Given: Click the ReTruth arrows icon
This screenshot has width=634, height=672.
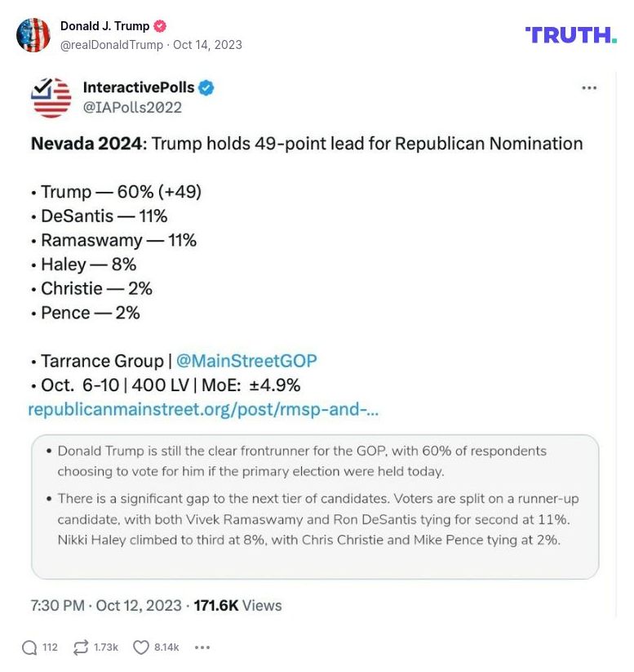Looking at the screenshot, I should point(81,648).
